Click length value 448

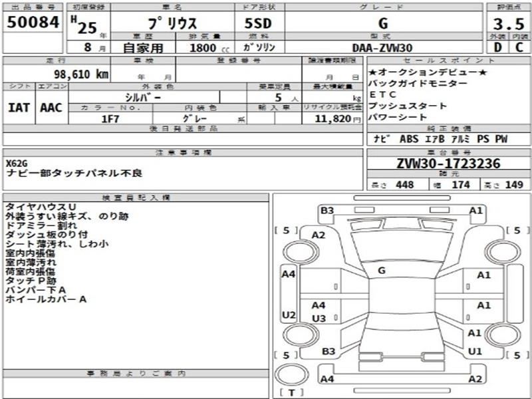pos(404,185)
